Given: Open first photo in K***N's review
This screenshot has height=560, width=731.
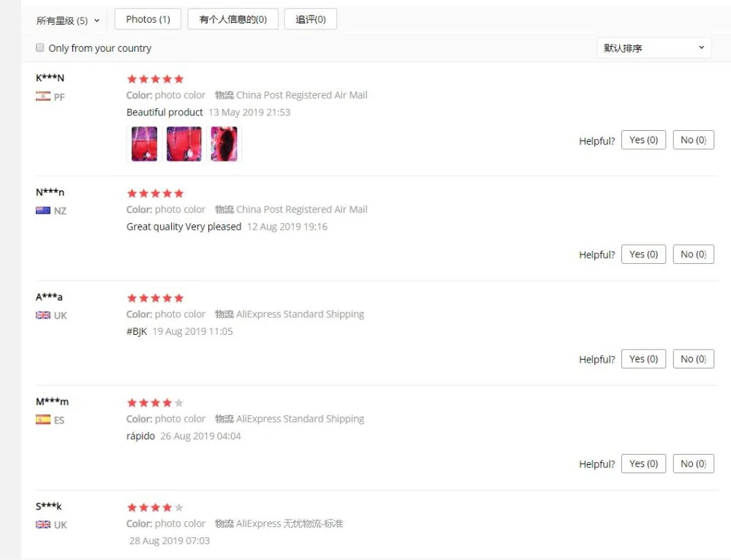Looking at the screenshot, I should coord(145,144).
